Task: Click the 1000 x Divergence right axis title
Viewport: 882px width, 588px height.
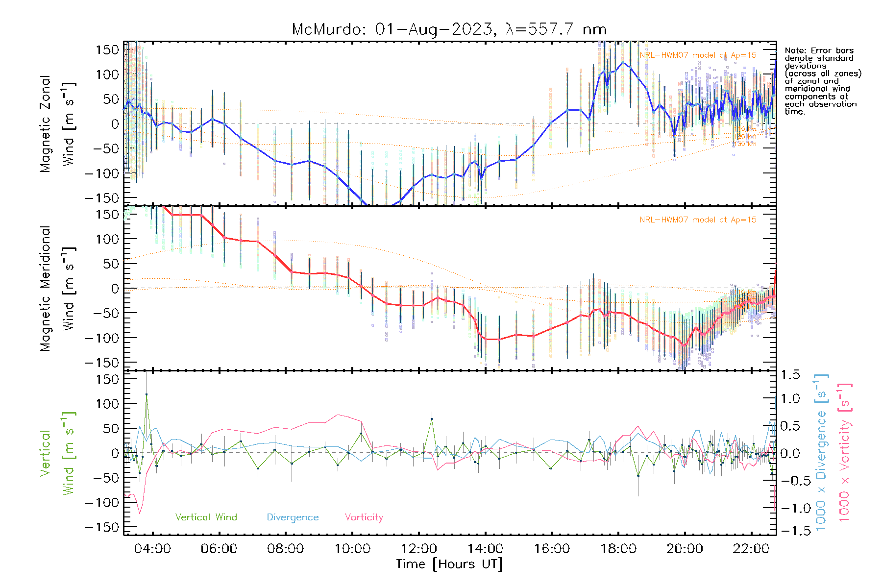Action: pos(821,452)
